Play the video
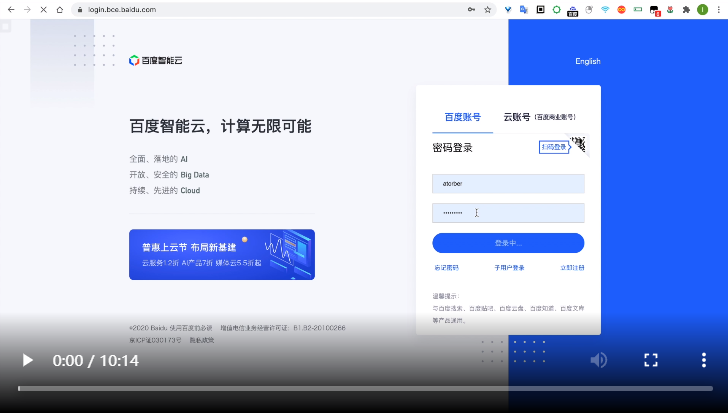 click(x=28, y=361)
